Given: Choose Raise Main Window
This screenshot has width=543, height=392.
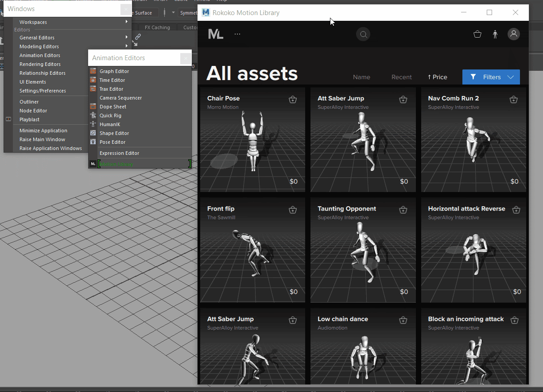Looking at the screenshot, I should tap(42, 139).
